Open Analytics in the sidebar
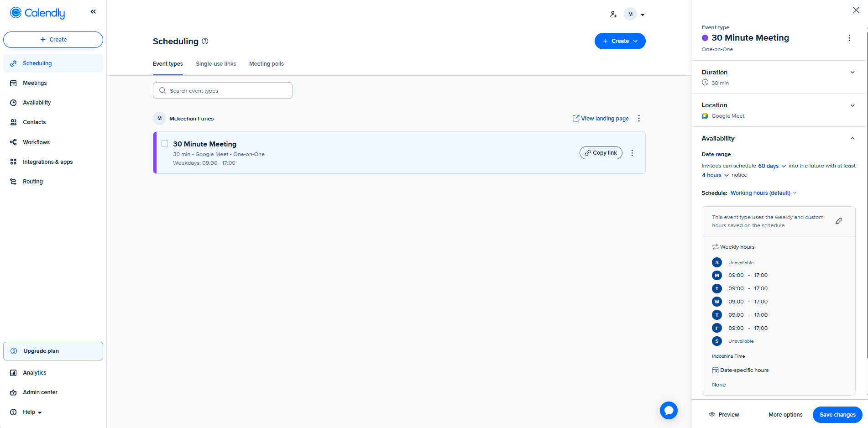The width and height of the screenshot is (868, 428). point(53,373)
